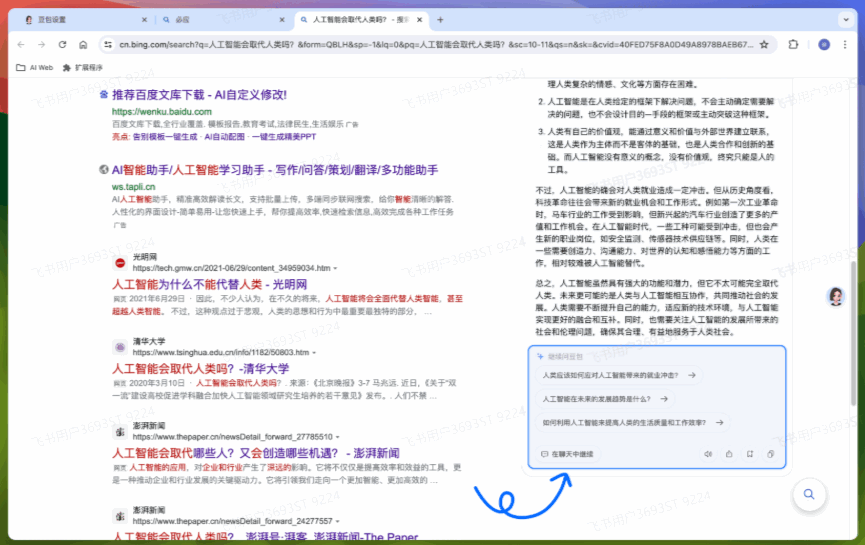Viewport: 865px width, 545px height.
Task: Go to the browser home page icon
Action: click(83, 44)
